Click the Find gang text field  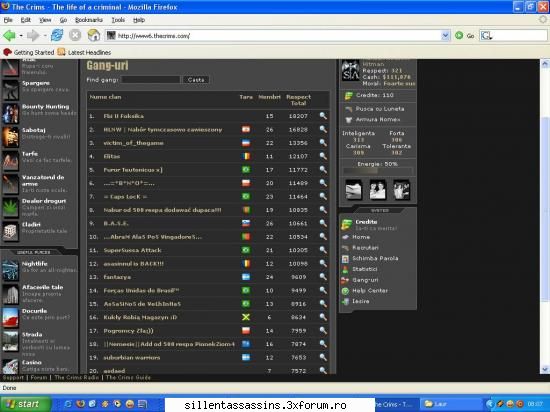[150, 80]
